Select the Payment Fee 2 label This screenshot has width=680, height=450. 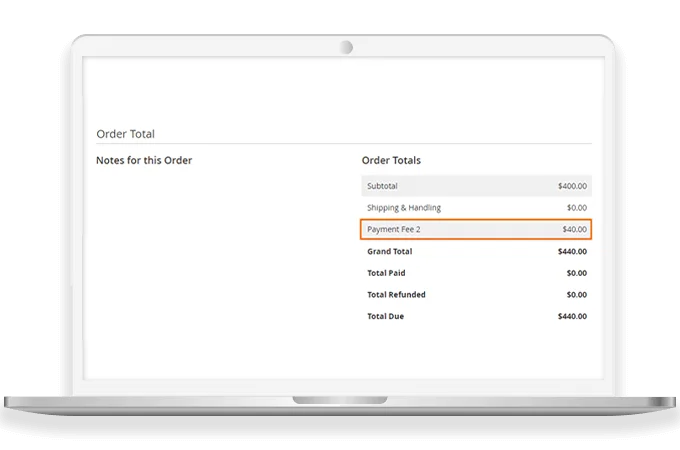point(394,229)
